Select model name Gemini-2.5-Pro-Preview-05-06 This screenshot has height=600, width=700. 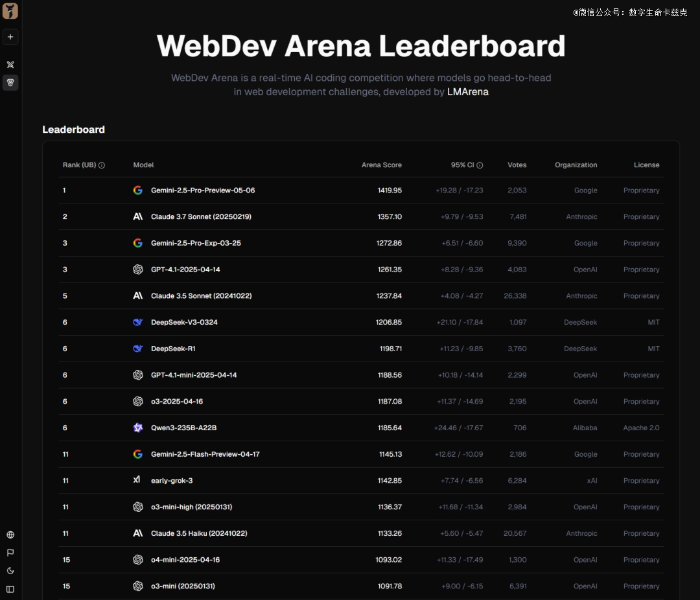tap(203, 190)
